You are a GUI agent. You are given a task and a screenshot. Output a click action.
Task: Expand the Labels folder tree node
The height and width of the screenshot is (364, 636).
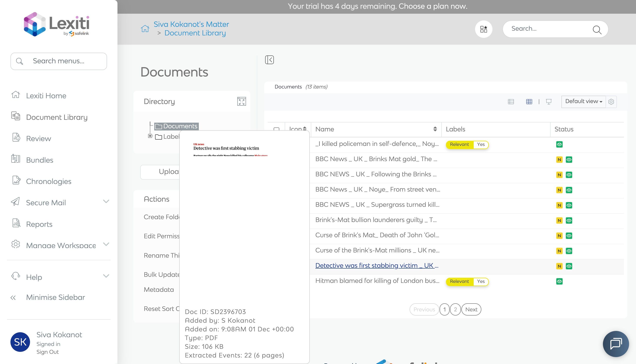(150, 136)
